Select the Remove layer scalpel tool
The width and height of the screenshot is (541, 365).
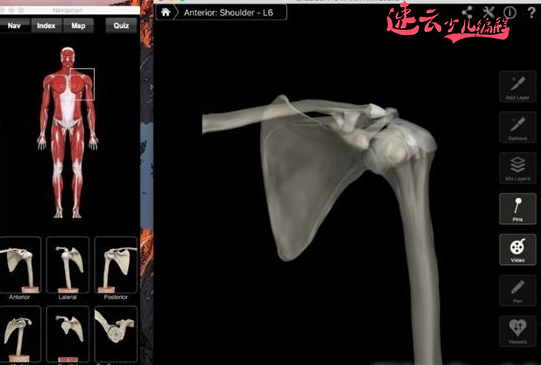pos(518,127)
